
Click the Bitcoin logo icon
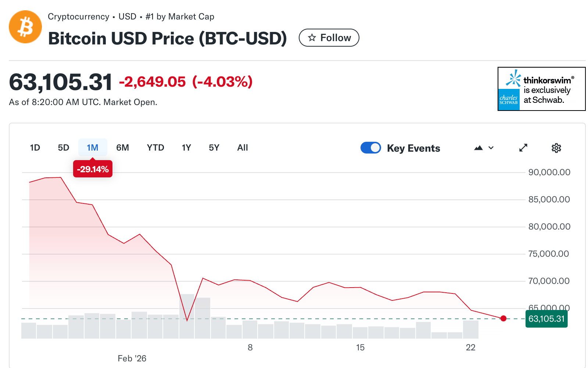click(x=25, y=27)
